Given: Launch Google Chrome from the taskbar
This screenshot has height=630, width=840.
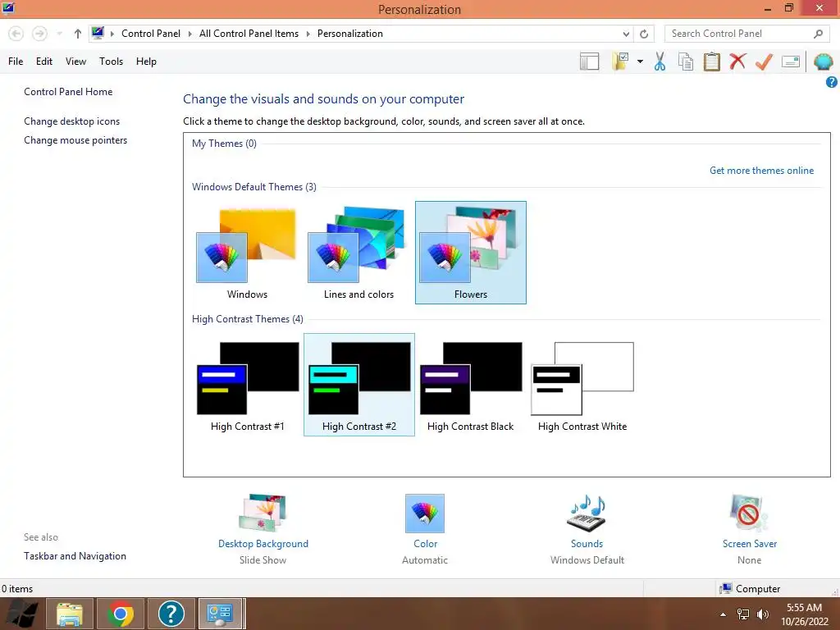Looking at the screenshot, I should (121, 614).
